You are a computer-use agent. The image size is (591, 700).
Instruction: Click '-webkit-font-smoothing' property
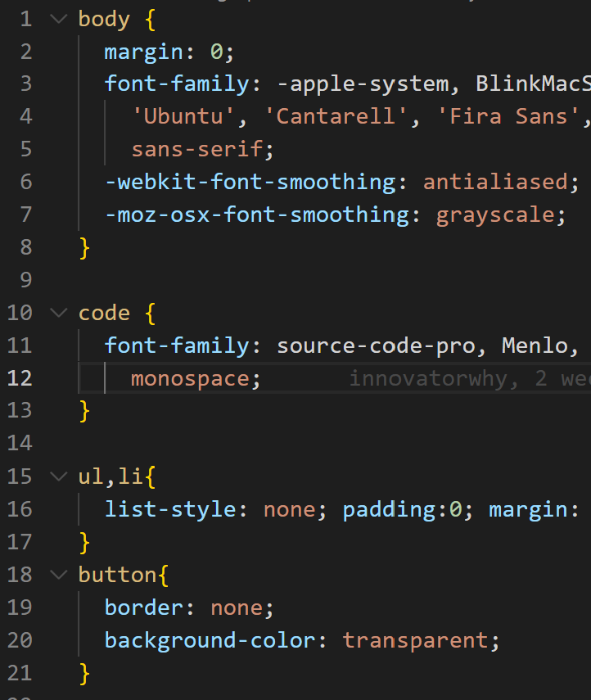pos(250,182)
